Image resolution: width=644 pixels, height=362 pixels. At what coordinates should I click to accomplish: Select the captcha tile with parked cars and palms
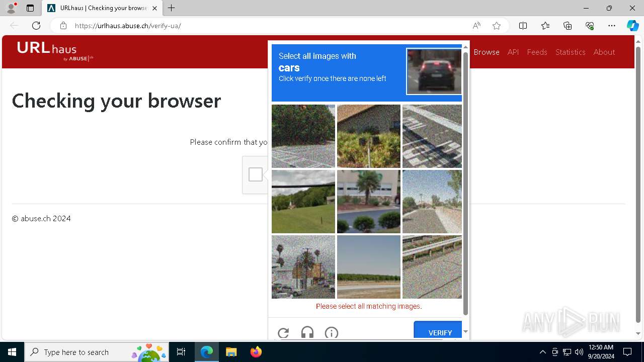pos(303,267)
